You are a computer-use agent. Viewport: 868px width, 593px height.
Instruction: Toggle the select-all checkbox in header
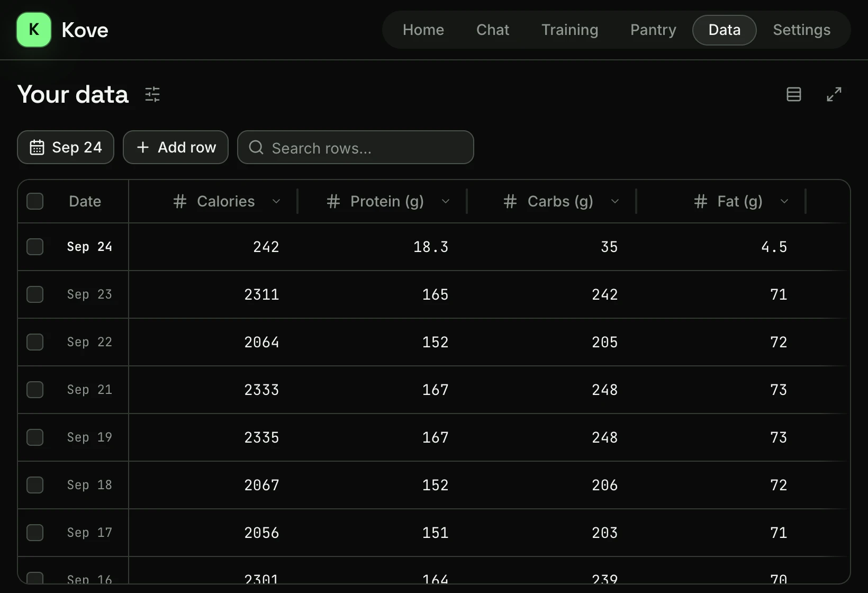(35, 201)
